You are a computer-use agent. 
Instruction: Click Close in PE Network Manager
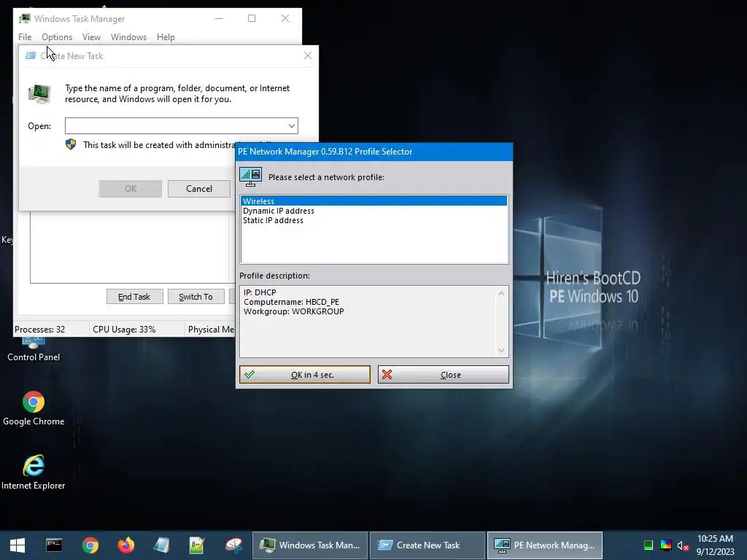pos(444,375)
